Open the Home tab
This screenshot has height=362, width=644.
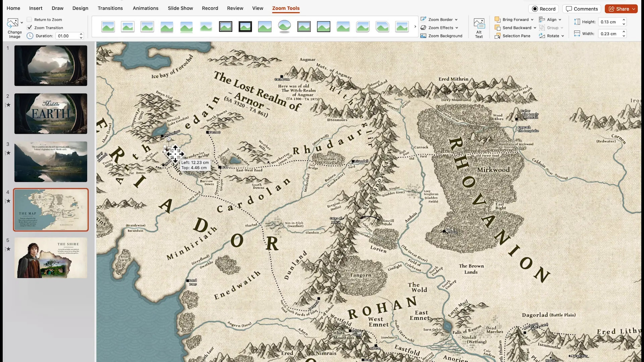click(x=13, y=8)
